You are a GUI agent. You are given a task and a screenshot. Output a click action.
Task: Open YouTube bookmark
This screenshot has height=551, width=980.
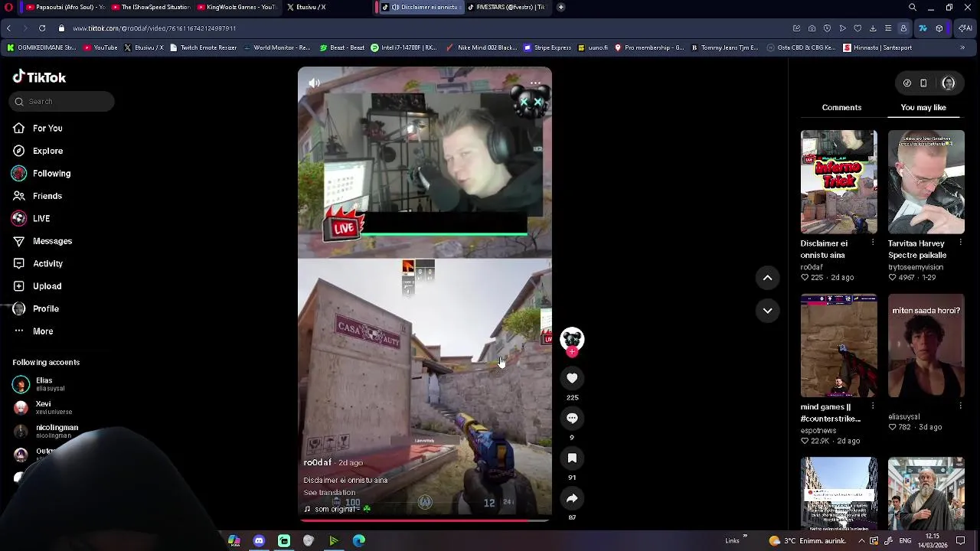100,47
